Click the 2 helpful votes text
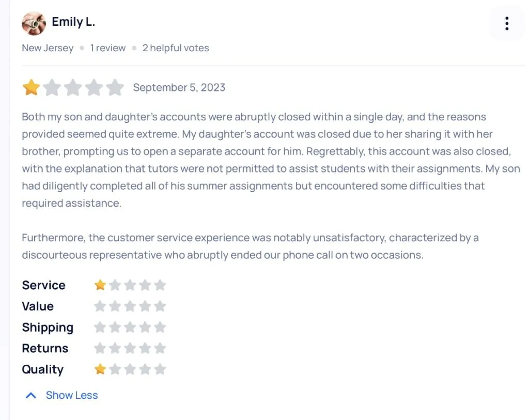 point(176,48)
